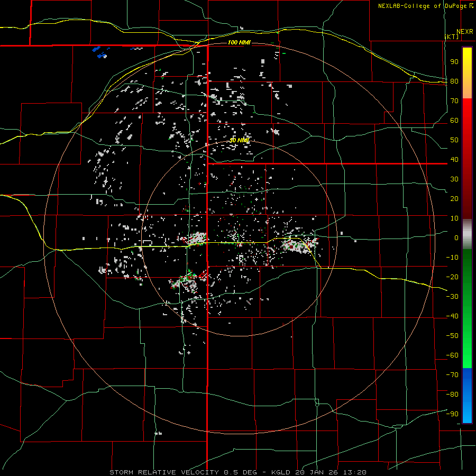Click the 90 value on velocity scale

454,62
